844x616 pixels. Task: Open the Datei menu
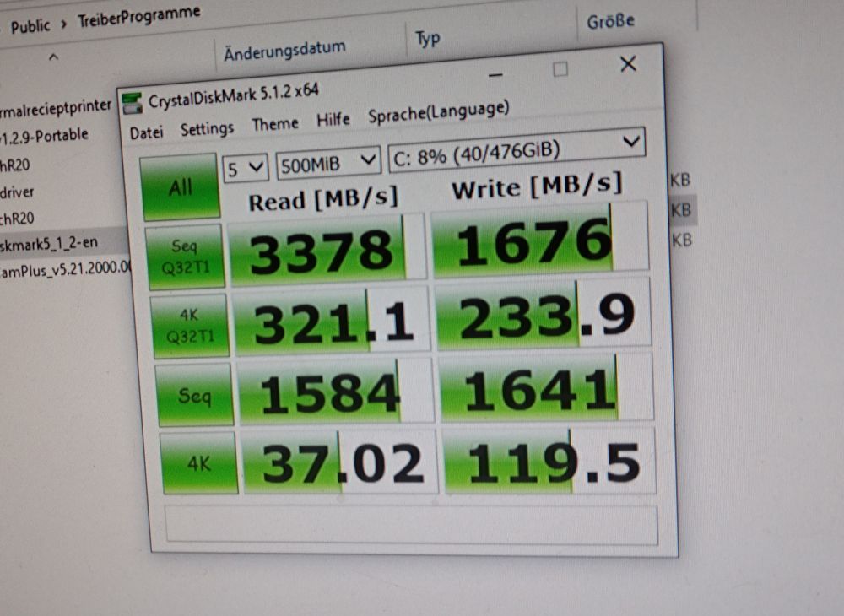click(x=146, y=132)
